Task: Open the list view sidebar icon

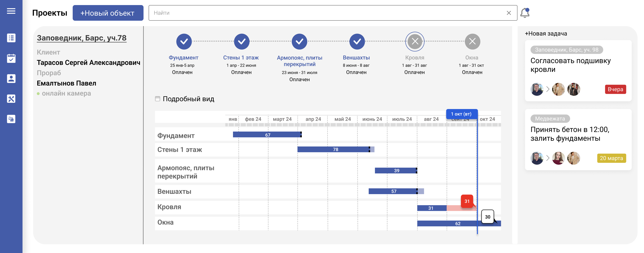Action: click(x=11, y=38)
